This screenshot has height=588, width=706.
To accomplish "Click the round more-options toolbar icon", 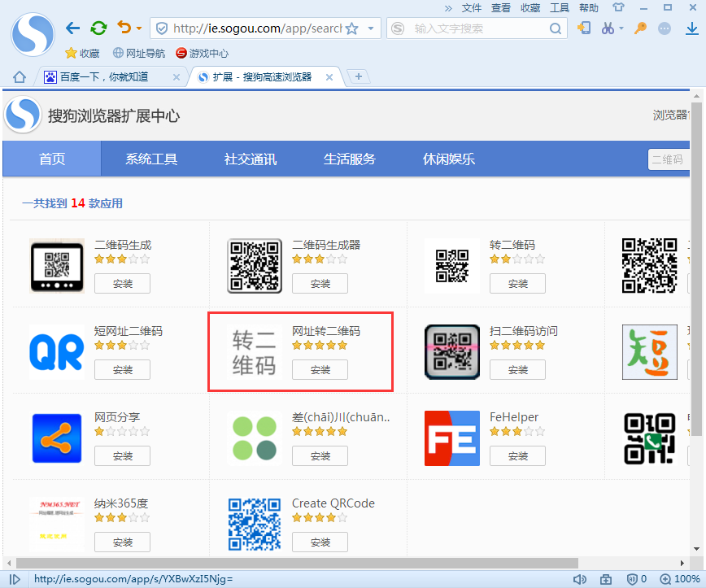I will tap(665, 28).
